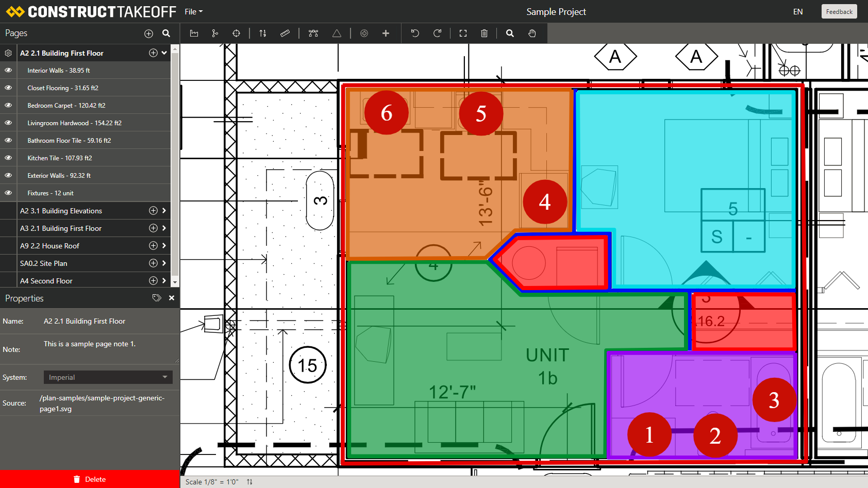Select the branching polyline length tool
This screenshot has width=868, height=488.
215,33
